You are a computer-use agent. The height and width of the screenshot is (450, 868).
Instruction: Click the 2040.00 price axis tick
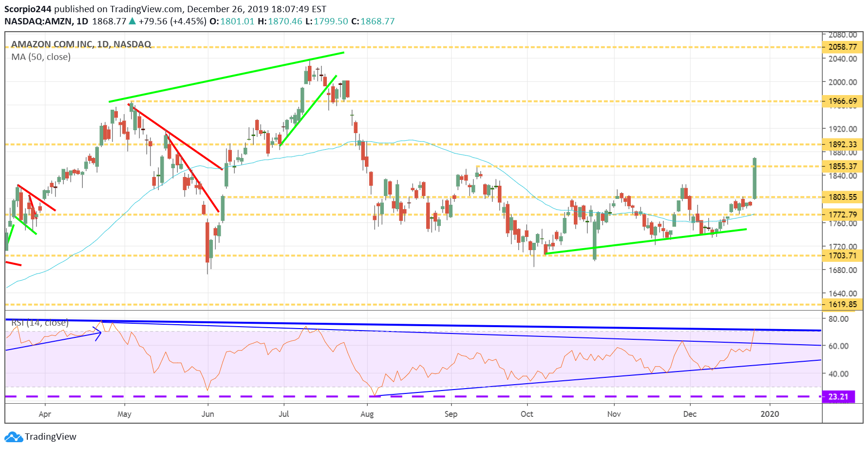[x=843, y=59]
